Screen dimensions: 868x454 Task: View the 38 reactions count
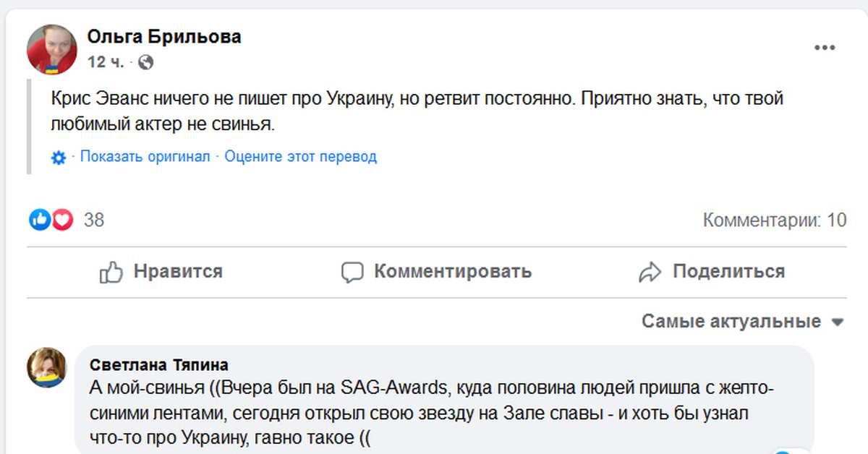[x=94, y=220]
